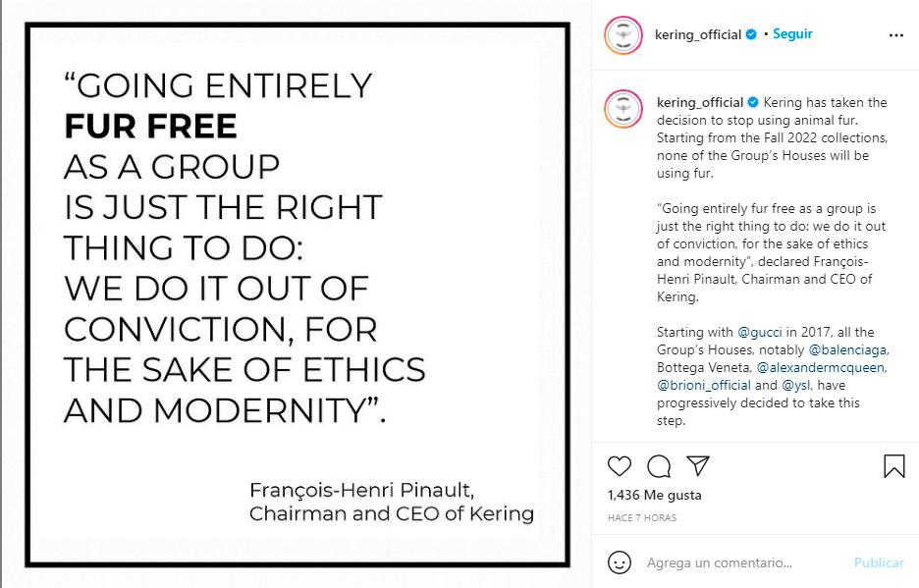Open the @alexandermcqueen mention link

click(x=835, y=367)
